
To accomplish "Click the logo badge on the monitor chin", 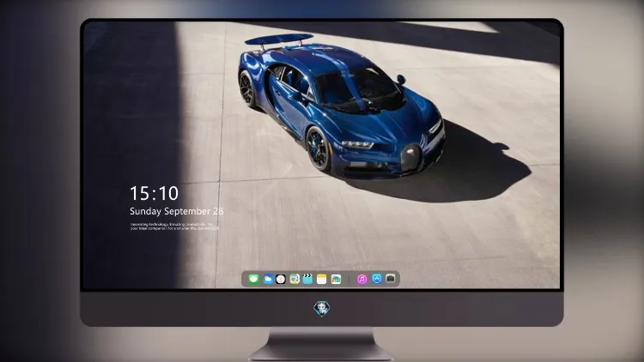I will [x=322, y=309].
